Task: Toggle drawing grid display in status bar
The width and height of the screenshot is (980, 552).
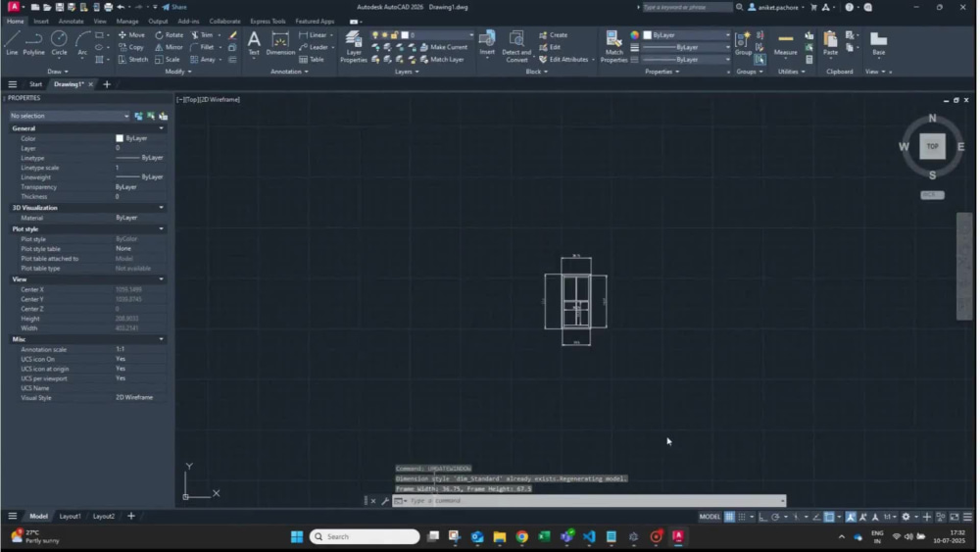Action: tap(729, 517)
